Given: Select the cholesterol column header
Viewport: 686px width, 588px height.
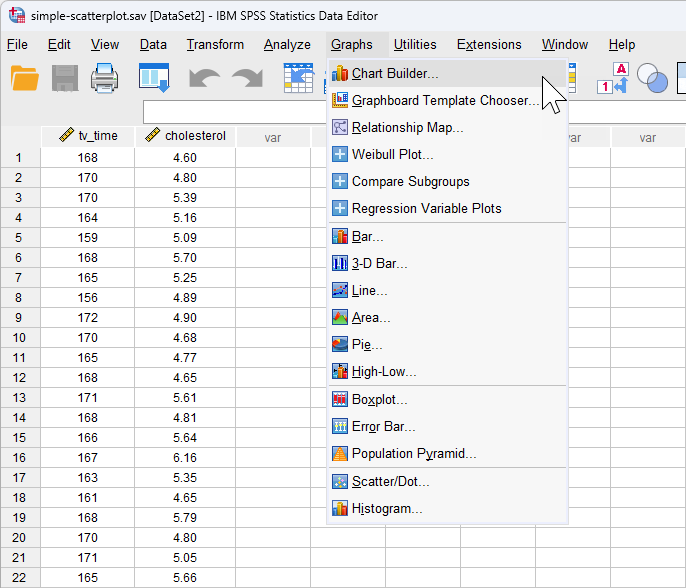Looking at the screenshot, I should coord(185,136).
